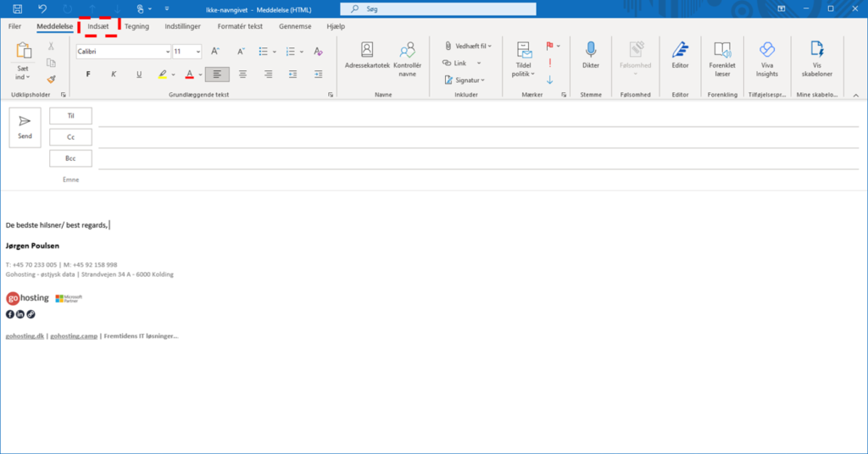Select the format painter brush icon

click(51, 79)
